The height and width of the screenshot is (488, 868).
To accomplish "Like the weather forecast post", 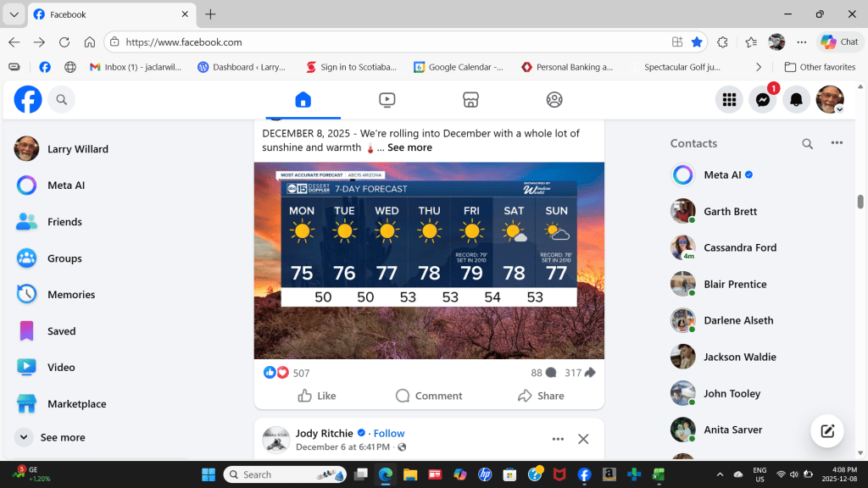I will [x=317, y=396].
